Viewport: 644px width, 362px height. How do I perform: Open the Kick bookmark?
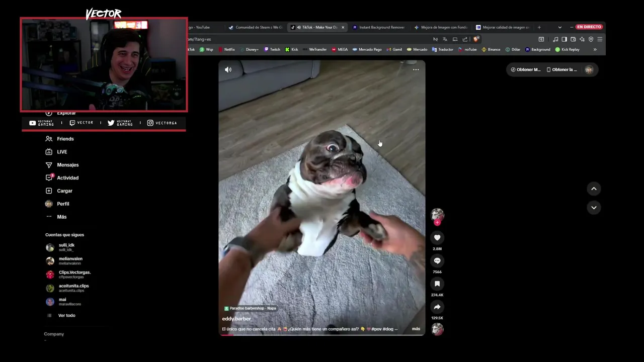pos(292,49)
